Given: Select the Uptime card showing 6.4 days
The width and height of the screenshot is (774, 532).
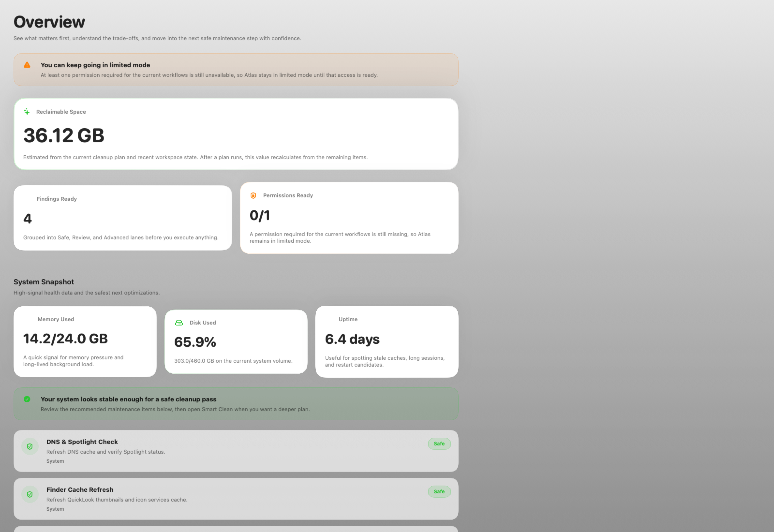Looking at the screenshot, I should [387, 342].
